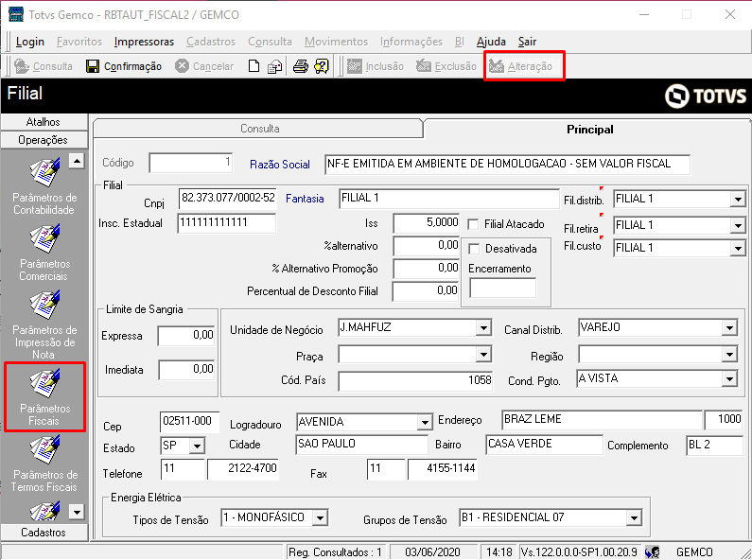
Task: Click the Complemento field BL 2
Action: tap(714, 446)
